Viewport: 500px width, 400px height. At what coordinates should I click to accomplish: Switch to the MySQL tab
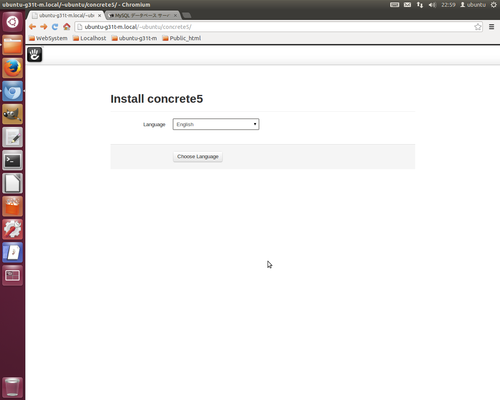click(x=143, y=15)
